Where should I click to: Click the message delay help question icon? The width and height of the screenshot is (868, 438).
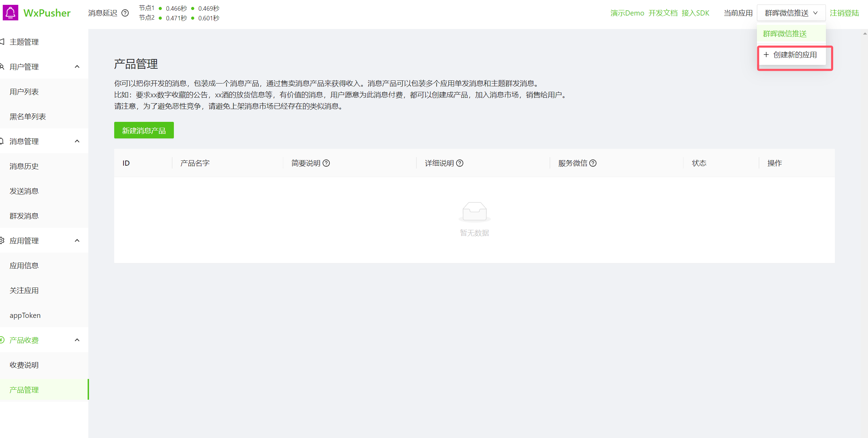tap(125, 13)
